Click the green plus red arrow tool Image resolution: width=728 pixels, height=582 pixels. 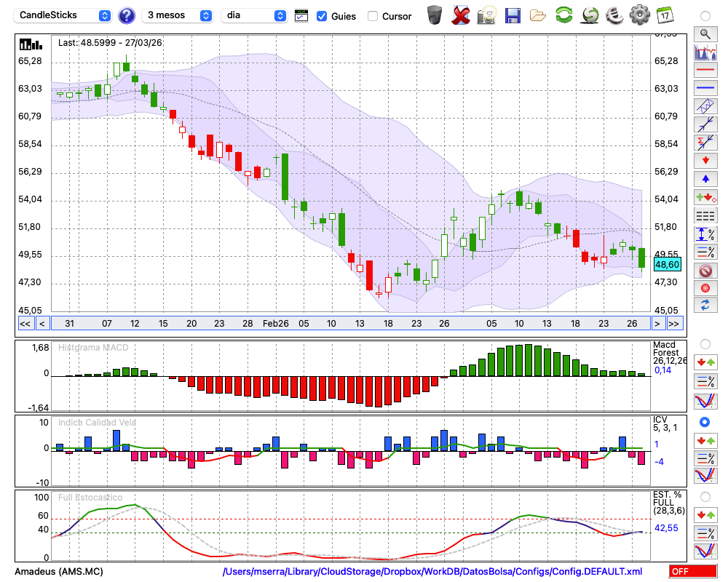click(705, 198)
